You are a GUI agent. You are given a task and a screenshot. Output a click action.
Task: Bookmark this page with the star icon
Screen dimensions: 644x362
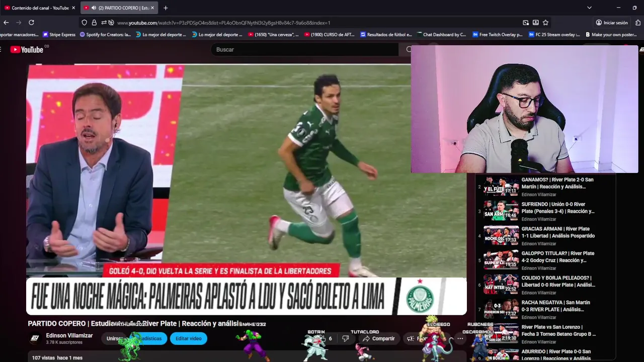pos(545,23)
